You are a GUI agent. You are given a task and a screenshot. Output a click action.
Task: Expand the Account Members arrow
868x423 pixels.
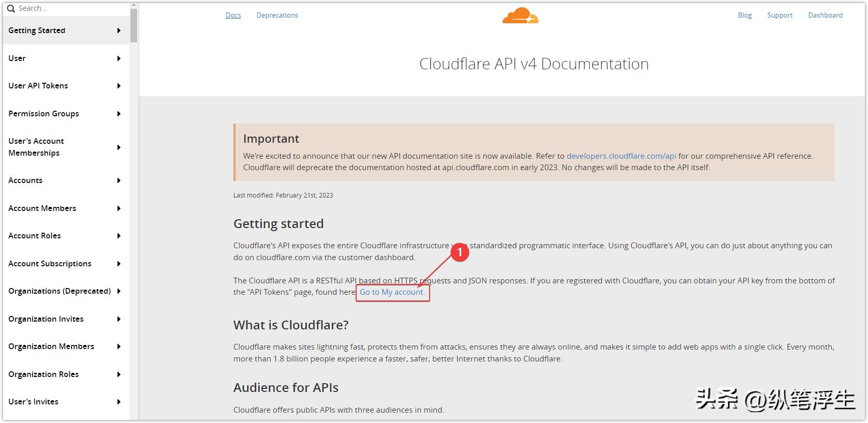pyautogui.click(x=119, y=208)
